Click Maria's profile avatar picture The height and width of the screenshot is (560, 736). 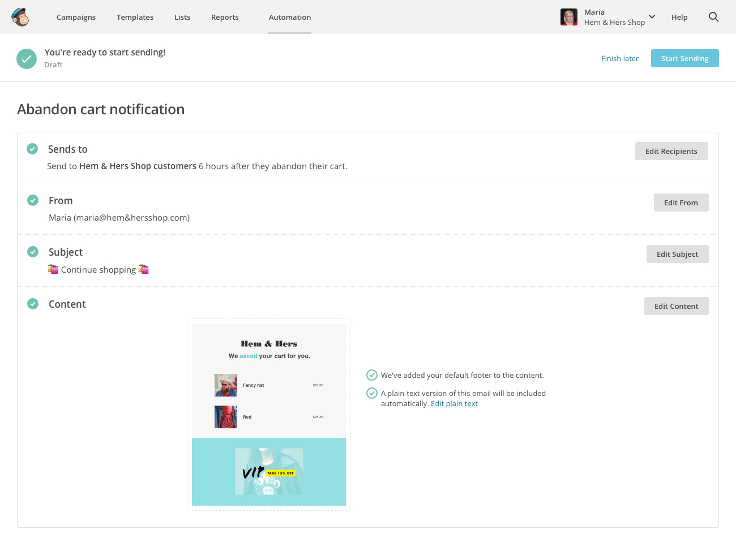569,17
